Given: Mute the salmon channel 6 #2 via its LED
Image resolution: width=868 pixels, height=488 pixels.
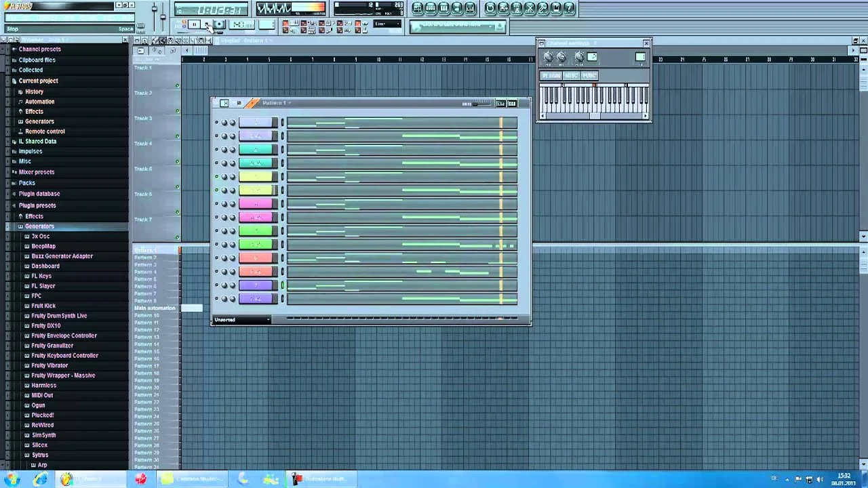Looking at the screenshot, I should pyautogui.click(x=216, y=272).
